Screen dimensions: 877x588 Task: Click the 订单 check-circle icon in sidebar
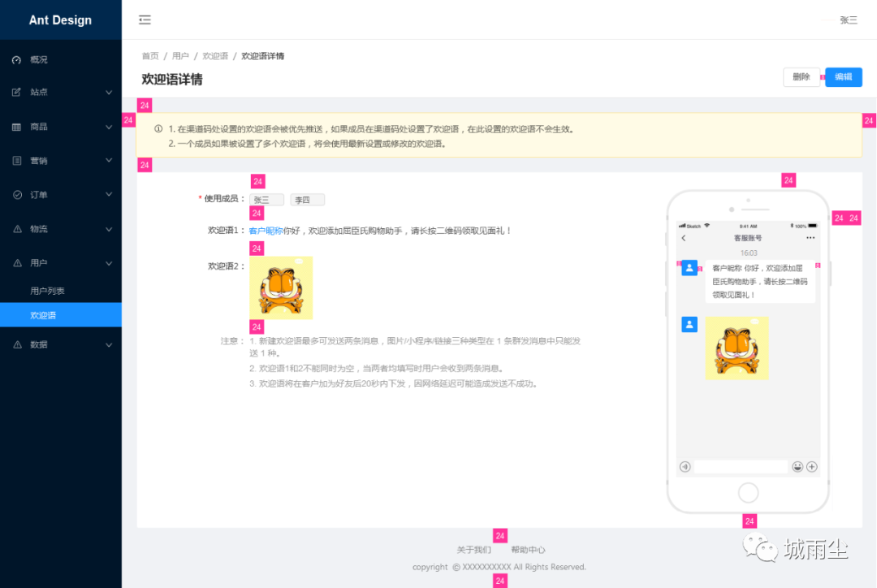[17, 195]
